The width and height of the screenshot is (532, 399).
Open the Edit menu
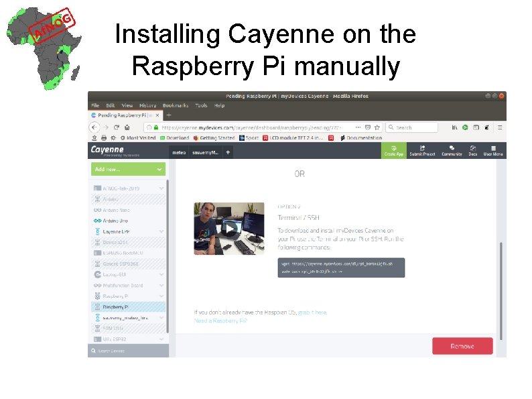click(111, 105)
